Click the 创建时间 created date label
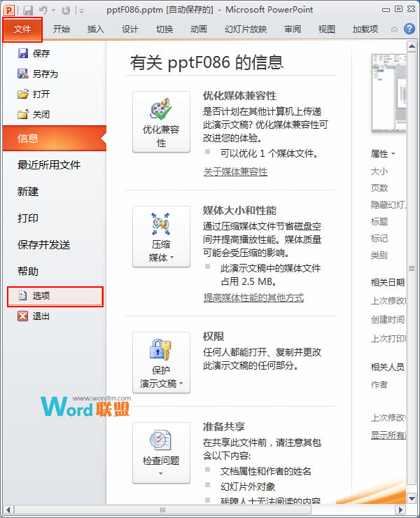420x518 pixels. coord(388,319)
